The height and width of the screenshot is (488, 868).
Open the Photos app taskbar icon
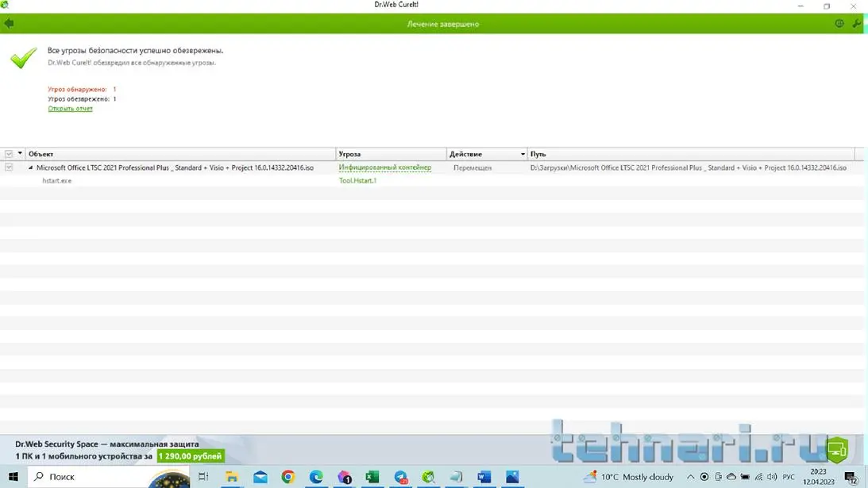(512, 476)
